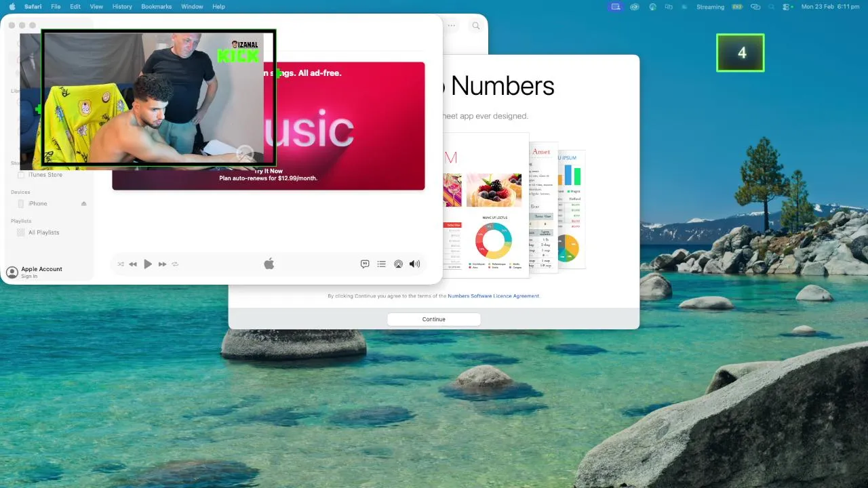This screenshot has width=868, height=488.
Task: Open the Safari menu
Action: tap(33, 6)
